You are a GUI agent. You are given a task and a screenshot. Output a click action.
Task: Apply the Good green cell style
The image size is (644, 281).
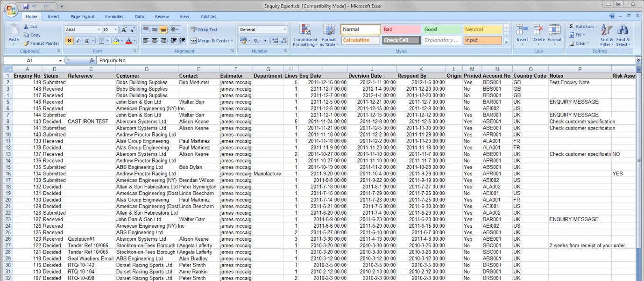tap(441, 29)
